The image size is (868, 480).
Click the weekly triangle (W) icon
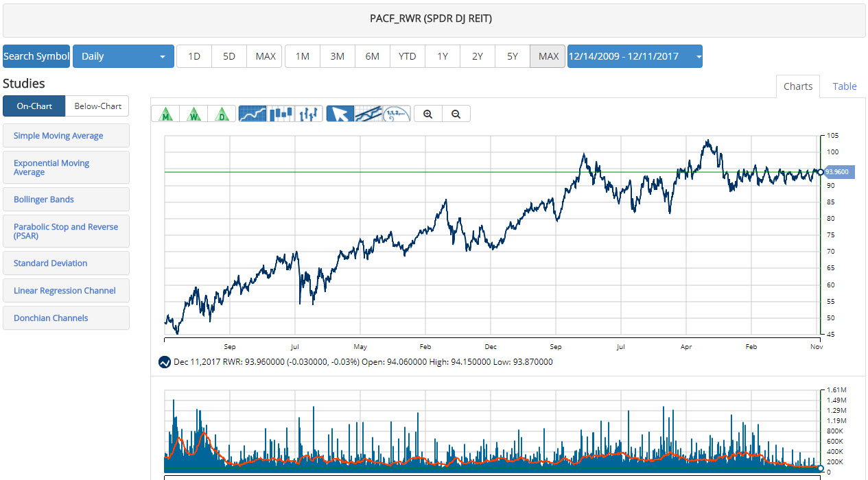[x=193, y=114]
